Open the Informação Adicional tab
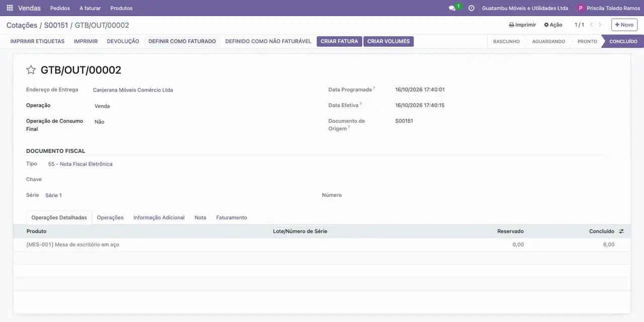This screenshot has height=322, width=644. click(159, 218)
